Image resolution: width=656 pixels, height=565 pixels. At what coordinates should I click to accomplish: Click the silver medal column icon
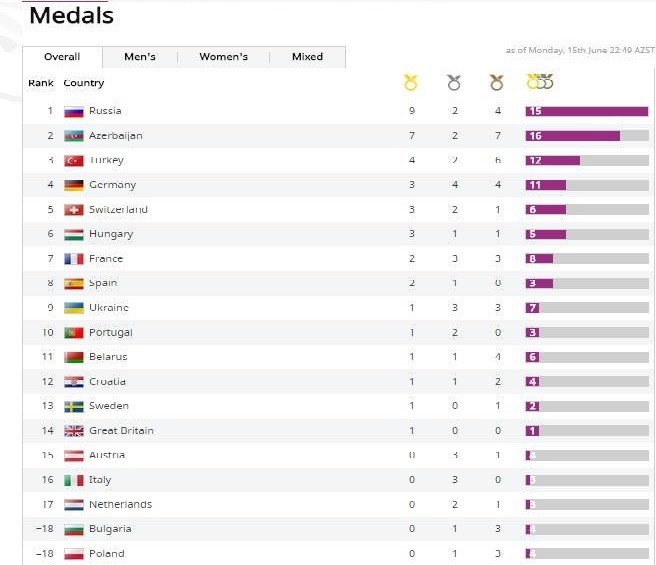pyautogui.click(x=454, y=82)
